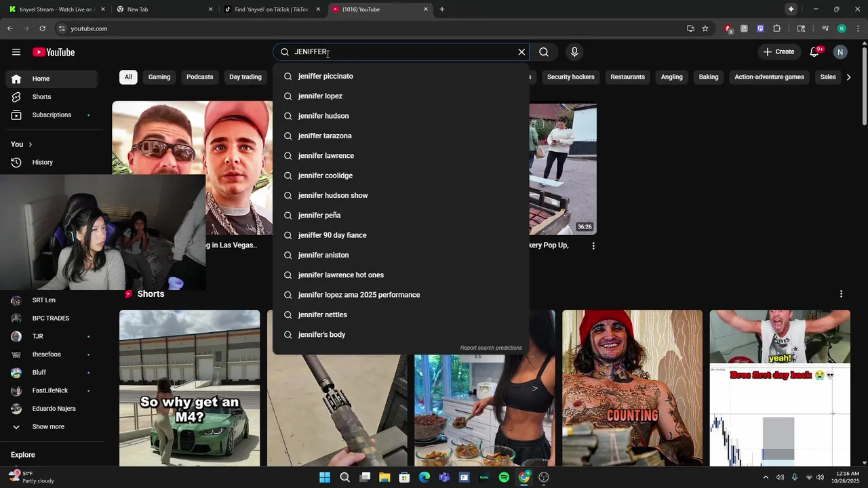Select suggestion 'jennifer aniston'
This screenshot has width=868, height=488.
[x=401, y=255]
